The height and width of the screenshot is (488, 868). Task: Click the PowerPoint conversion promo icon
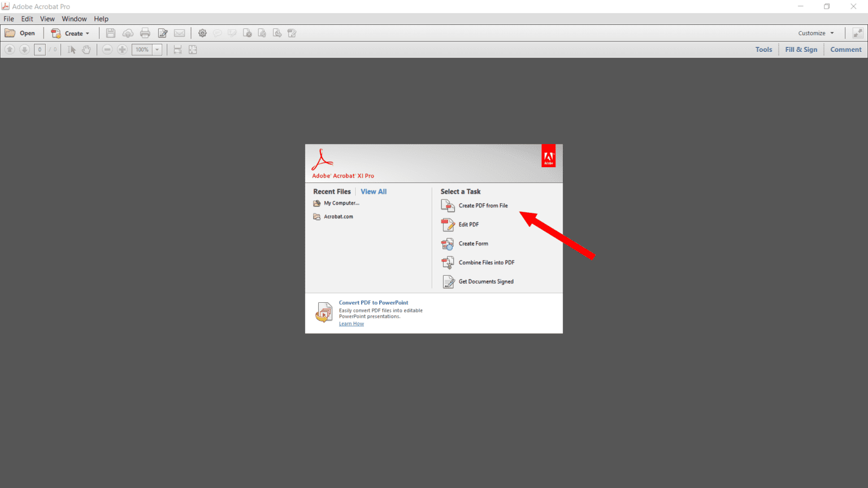(324, 312)
